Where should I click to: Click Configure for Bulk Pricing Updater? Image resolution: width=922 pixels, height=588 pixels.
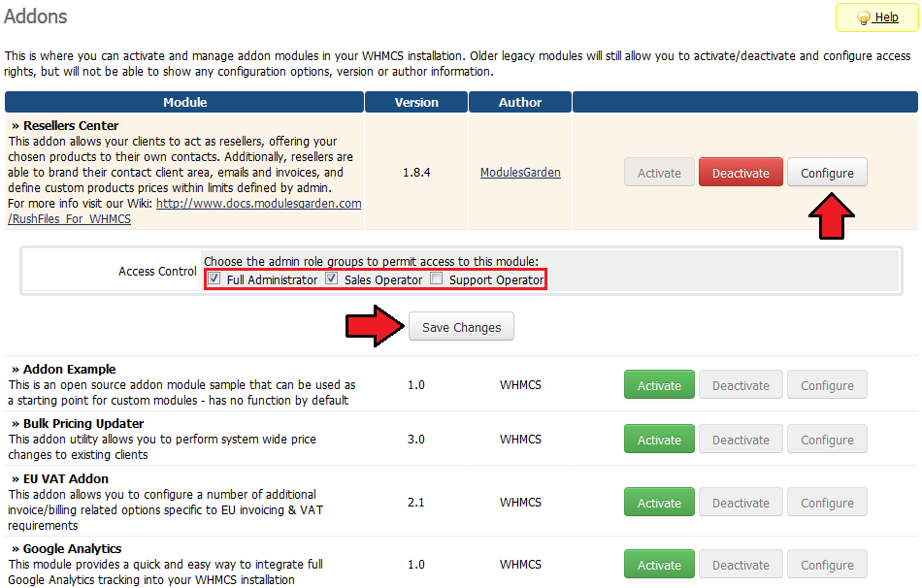click(x=827, y=439)
